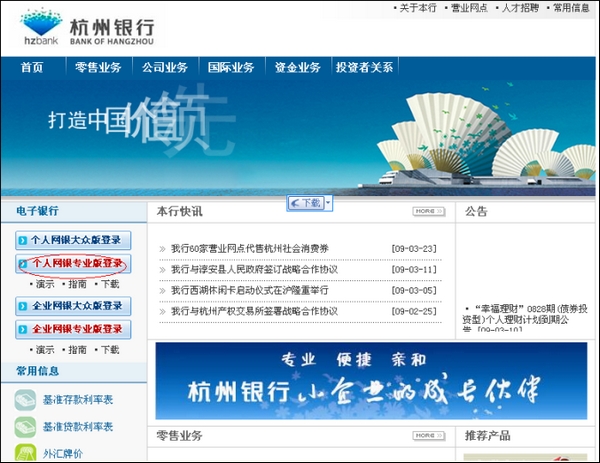This screenshot has width=600, height=463.
Task: Click bullet icon before 我行60家营业网点 news
Action: pos(162,249)
